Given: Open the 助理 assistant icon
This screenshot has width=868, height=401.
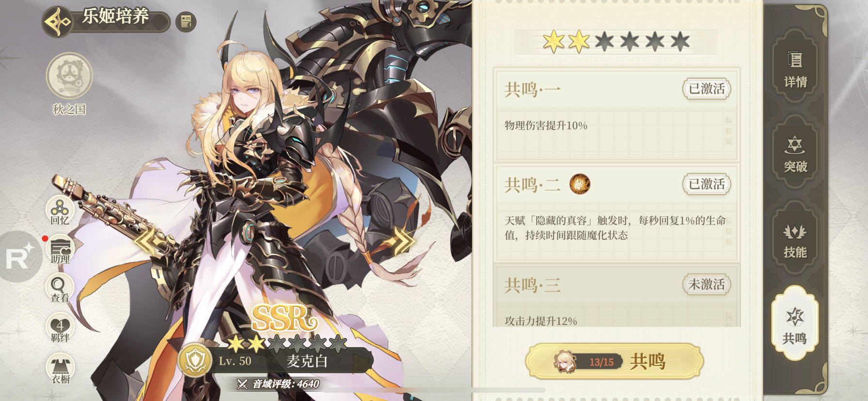Looking at the screenshot, I should pyautogui.click(x=60, y=250).
